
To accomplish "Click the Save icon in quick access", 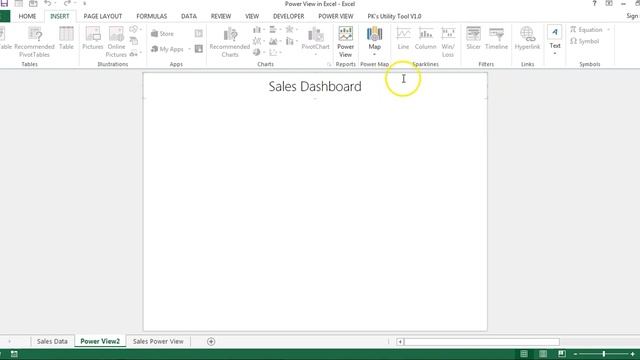I will pyautogui.click(x=4, y=3).
